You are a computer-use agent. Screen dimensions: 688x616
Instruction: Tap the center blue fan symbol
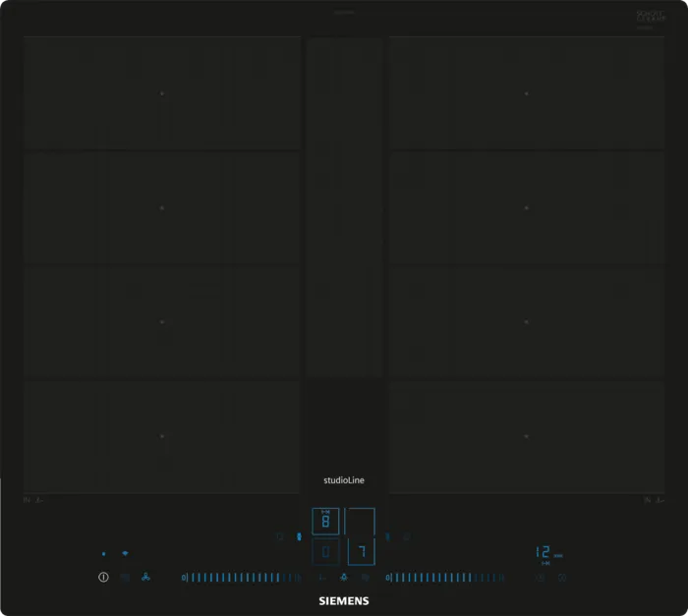(344, 578)
